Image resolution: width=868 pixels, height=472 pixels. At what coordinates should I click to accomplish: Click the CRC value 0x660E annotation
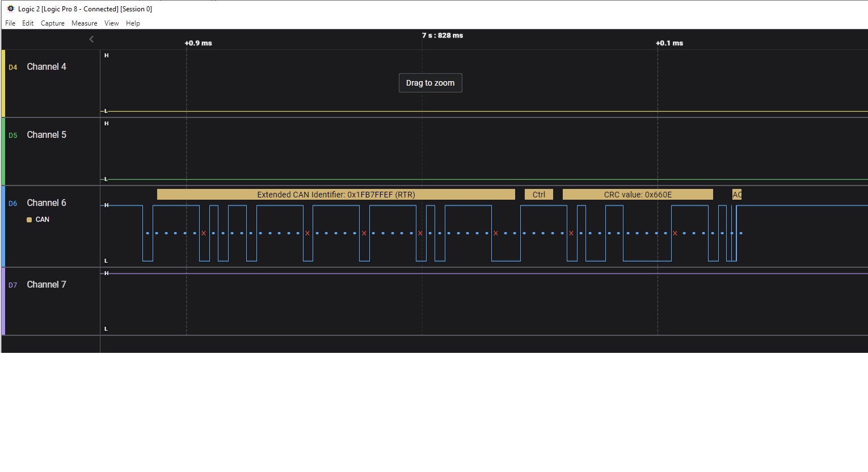(x=637, y=195)
